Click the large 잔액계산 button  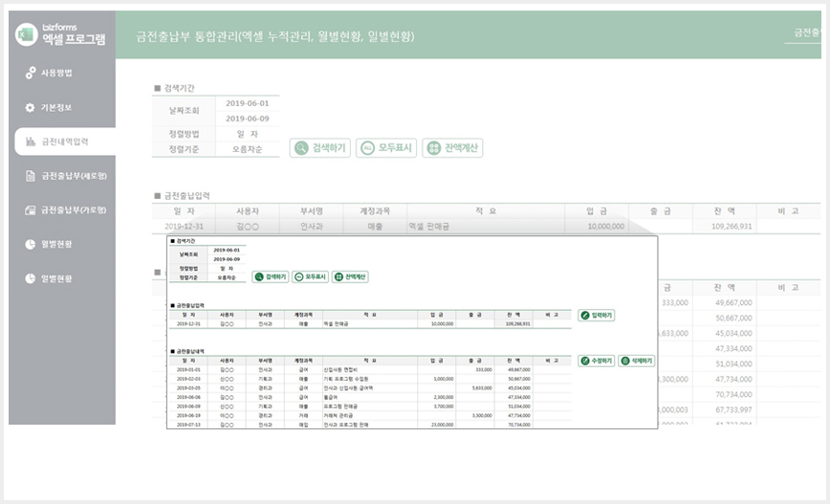click(452, 147)
